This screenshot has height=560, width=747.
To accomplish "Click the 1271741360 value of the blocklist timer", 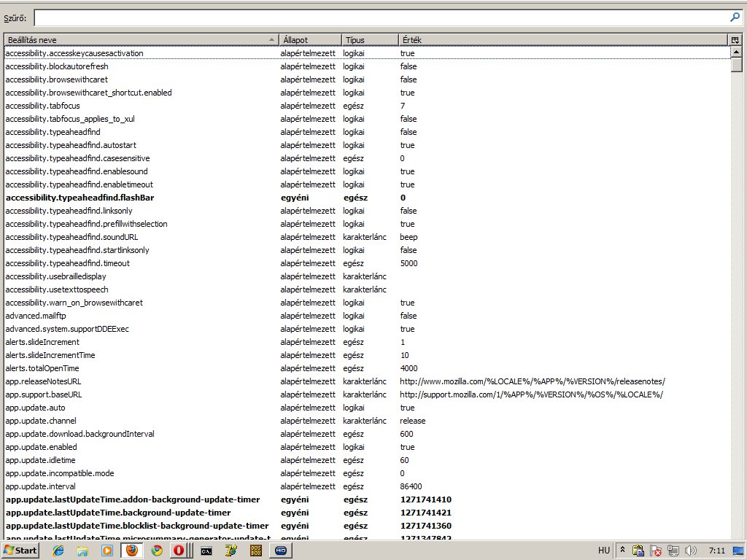I will (426, 526).
